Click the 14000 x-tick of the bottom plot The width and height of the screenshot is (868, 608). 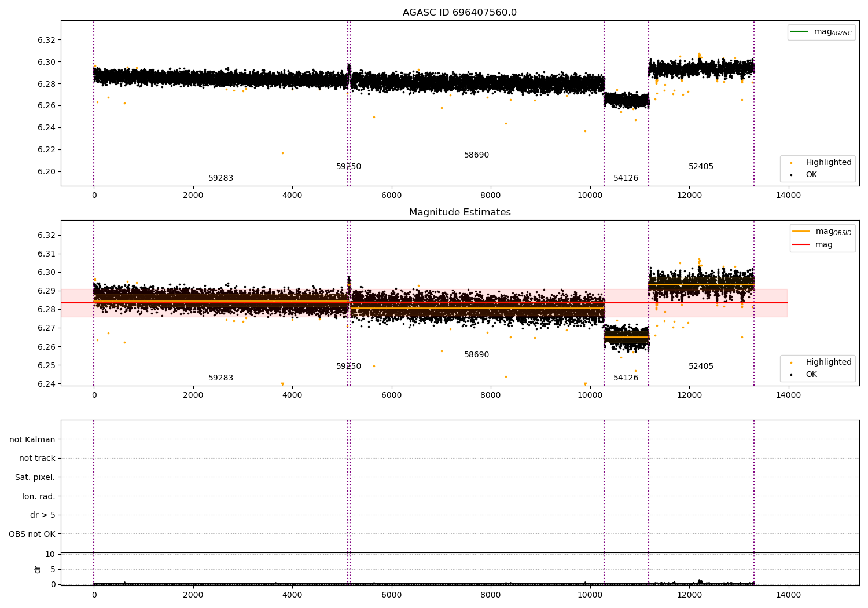[x=788, y=595]
